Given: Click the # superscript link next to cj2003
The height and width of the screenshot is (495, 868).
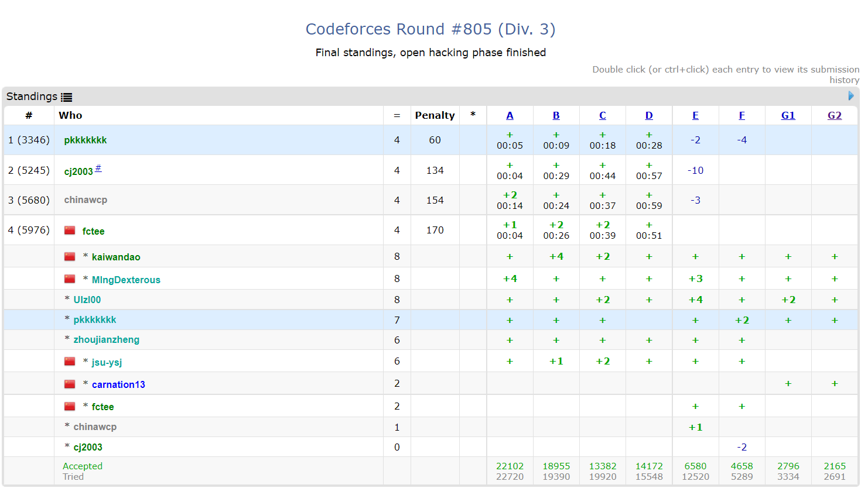Looking at the screenshot, I should pyautogui.click(x=98, y=169).
